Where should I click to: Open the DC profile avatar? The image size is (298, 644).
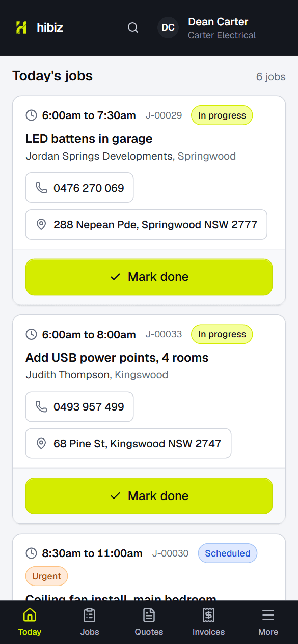(x=168, y=28)
